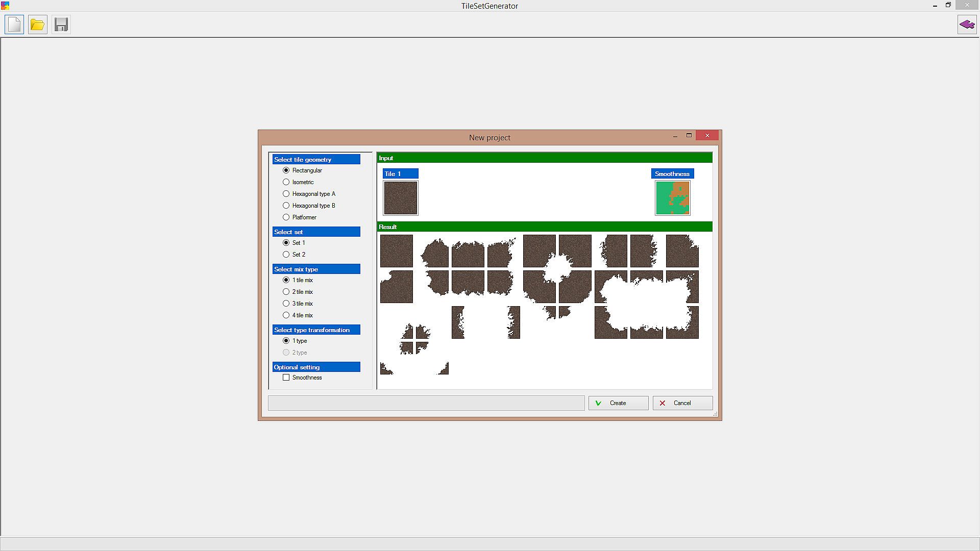The width and height of the screenshot is (980, 551).
Task: Switch to Set 2
Action: pyautogui.click(x=286, y=255)
